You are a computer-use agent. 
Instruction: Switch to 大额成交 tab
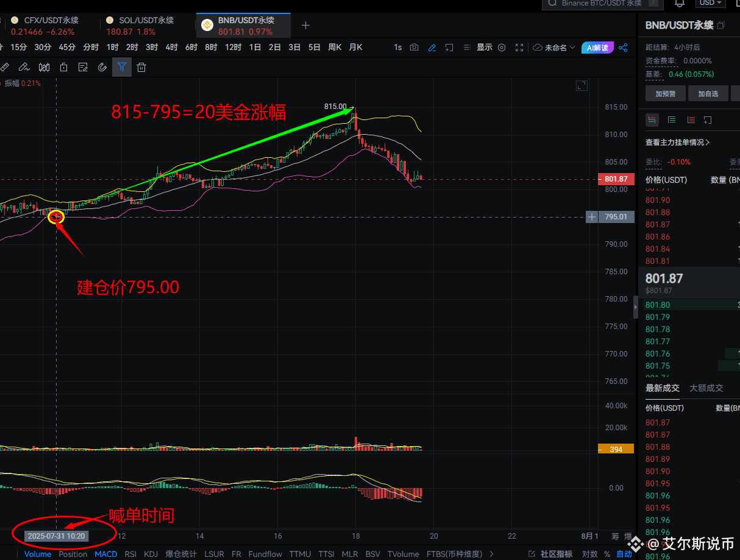pos(706,388)
